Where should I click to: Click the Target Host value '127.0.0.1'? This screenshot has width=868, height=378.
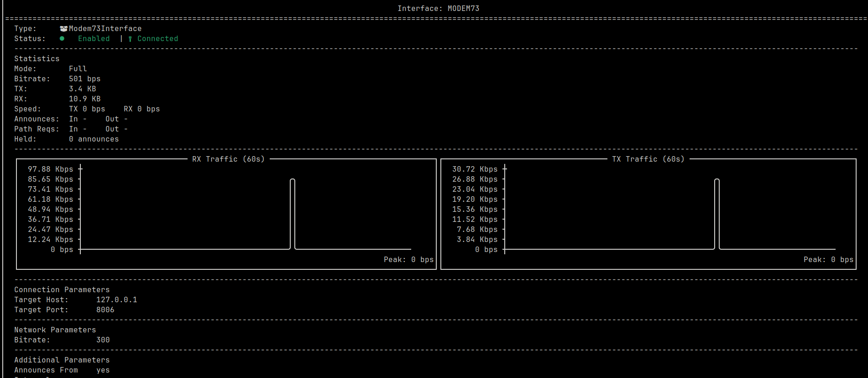click(117, 300)
